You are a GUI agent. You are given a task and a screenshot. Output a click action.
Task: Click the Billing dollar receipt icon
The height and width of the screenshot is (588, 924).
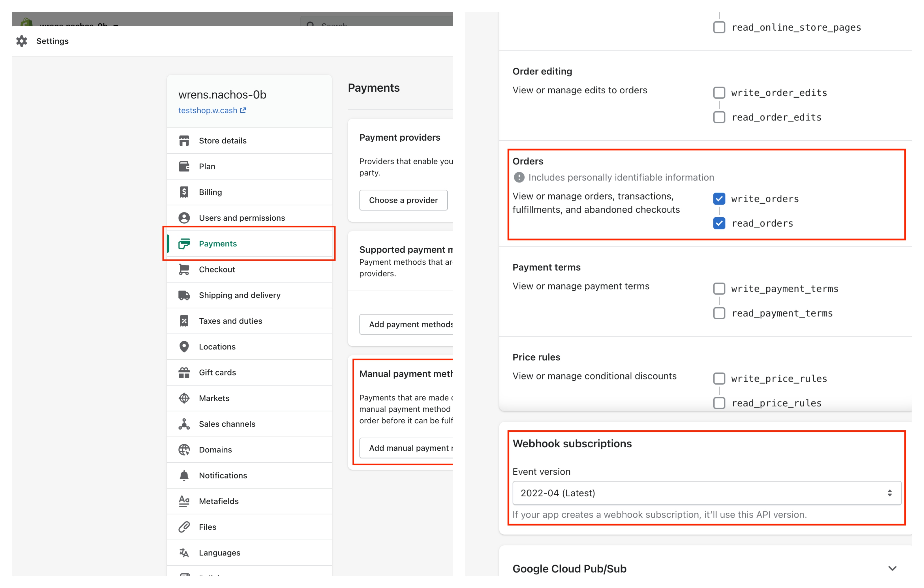click(x=184, y=192)
